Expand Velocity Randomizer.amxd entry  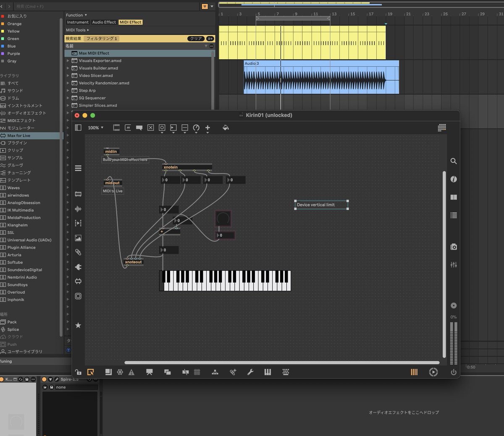point(68,83)
